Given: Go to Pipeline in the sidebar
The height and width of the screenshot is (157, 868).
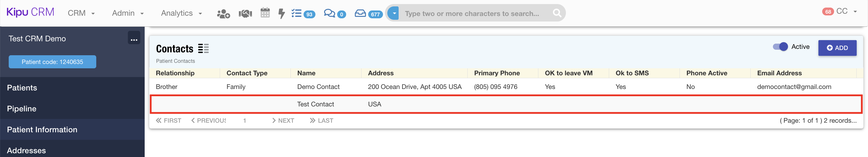Looking at the screenshot, I should coord(21,109).
